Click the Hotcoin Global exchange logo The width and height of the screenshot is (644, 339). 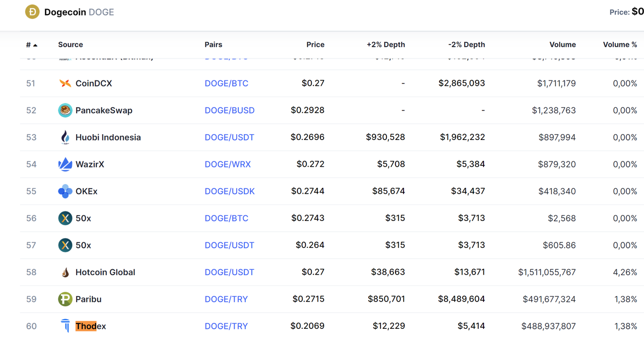[65, 272]
